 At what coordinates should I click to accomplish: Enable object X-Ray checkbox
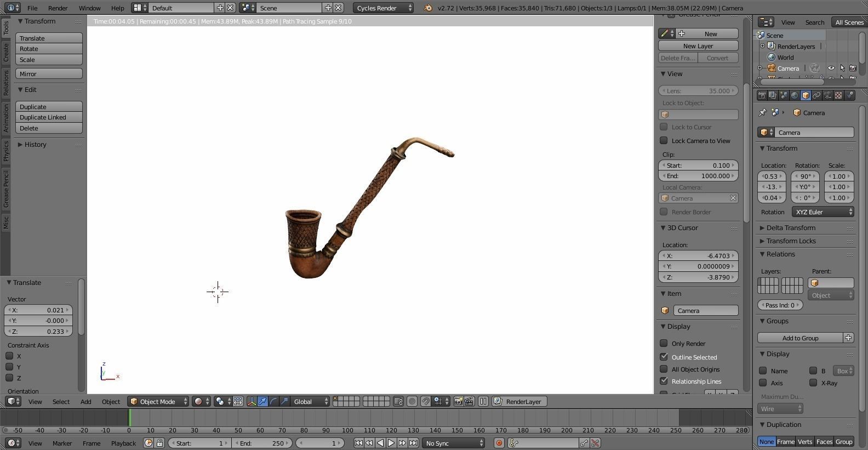click(x=813, y=383)
